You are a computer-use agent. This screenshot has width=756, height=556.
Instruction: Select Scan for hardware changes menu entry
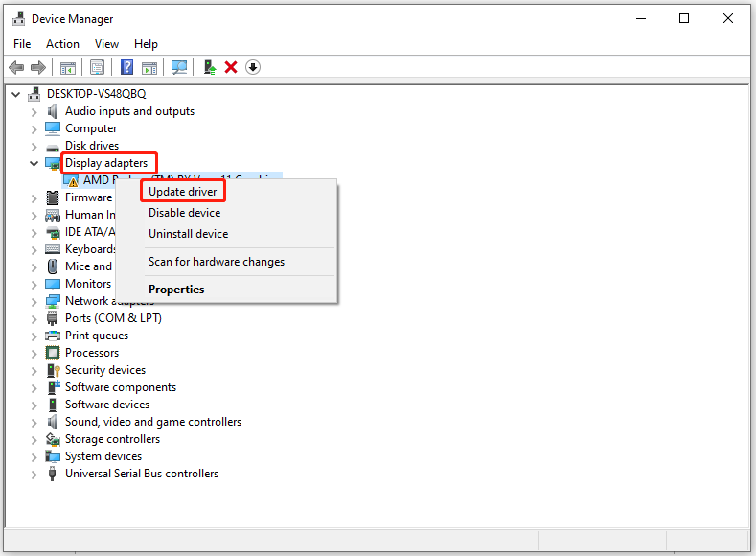(217, 262)
